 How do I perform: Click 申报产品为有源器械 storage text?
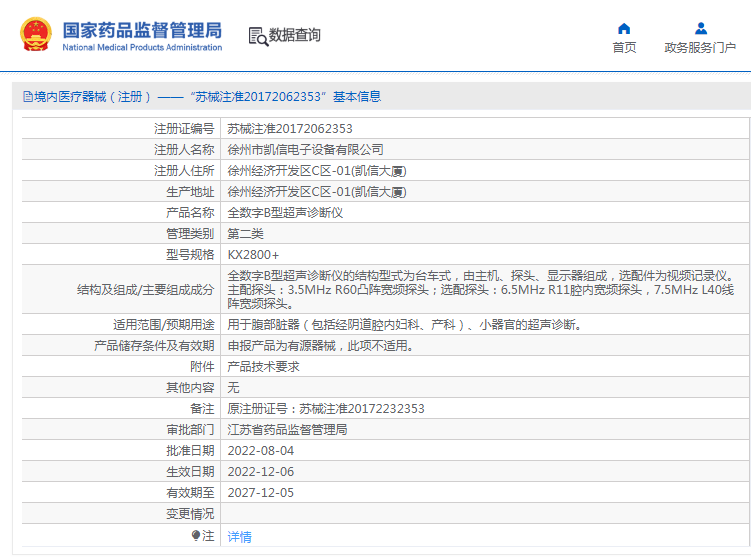click(320, 346)
